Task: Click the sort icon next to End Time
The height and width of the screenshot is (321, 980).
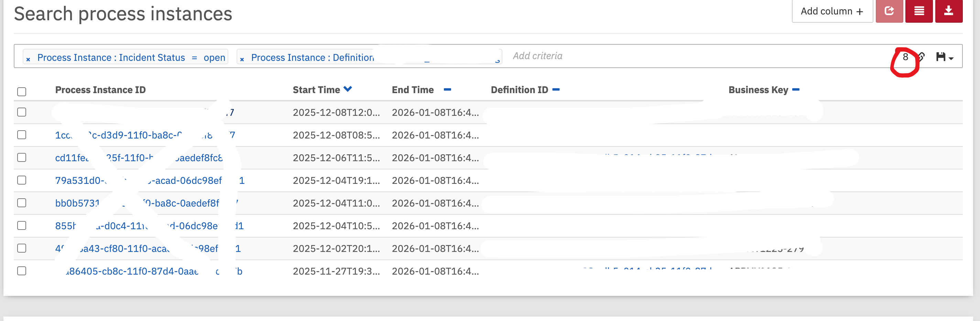Action: 448,90
